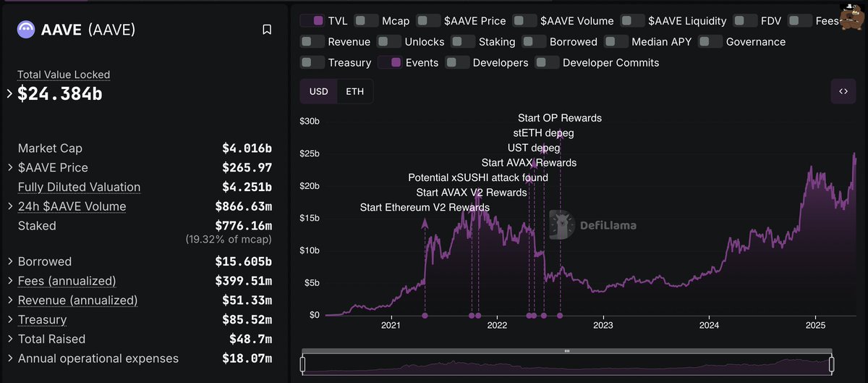The width and height of the screenshot is (868, 383).
Task: Expand the 24h $AAVE Volume row
Action: [9, 207]
